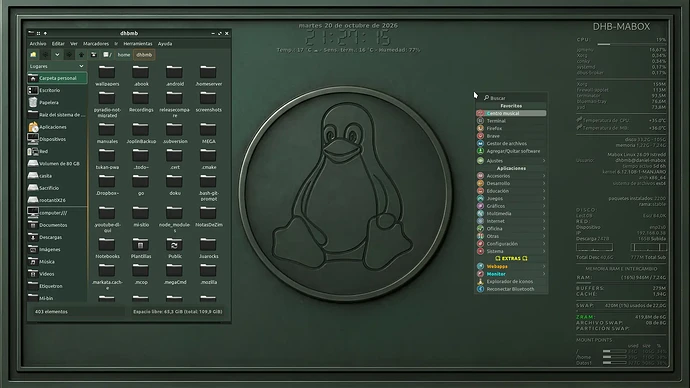Screen dimensions: 690x388
Task: Click the root '/' path button
Action: (107, 55)
